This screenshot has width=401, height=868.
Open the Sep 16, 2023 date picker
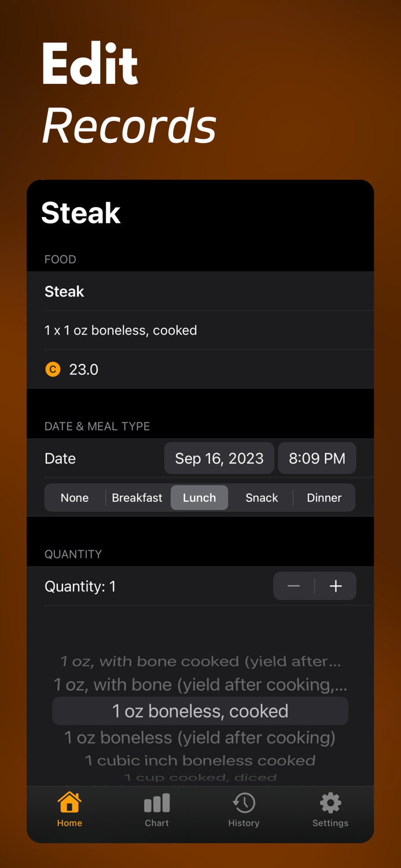pyautogui.click(x=219, y=458)
